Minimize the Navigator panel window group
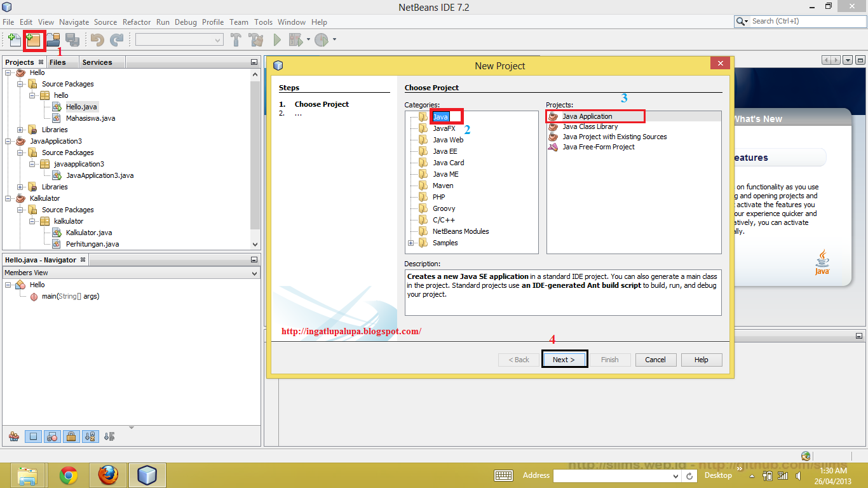Viewport: 868px width, 488px height. (254, 260)
